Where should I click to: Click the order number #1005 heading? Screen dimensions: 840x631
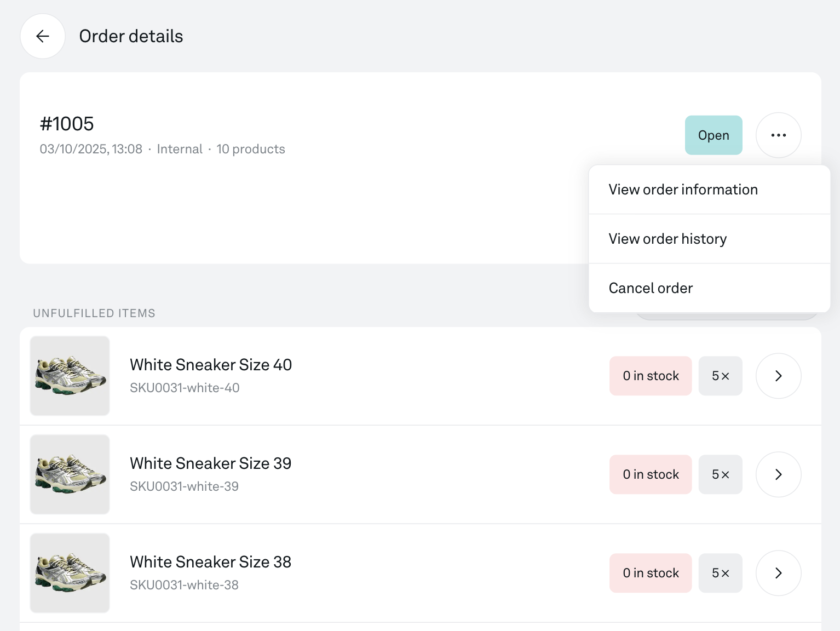[x=67, y=124]
